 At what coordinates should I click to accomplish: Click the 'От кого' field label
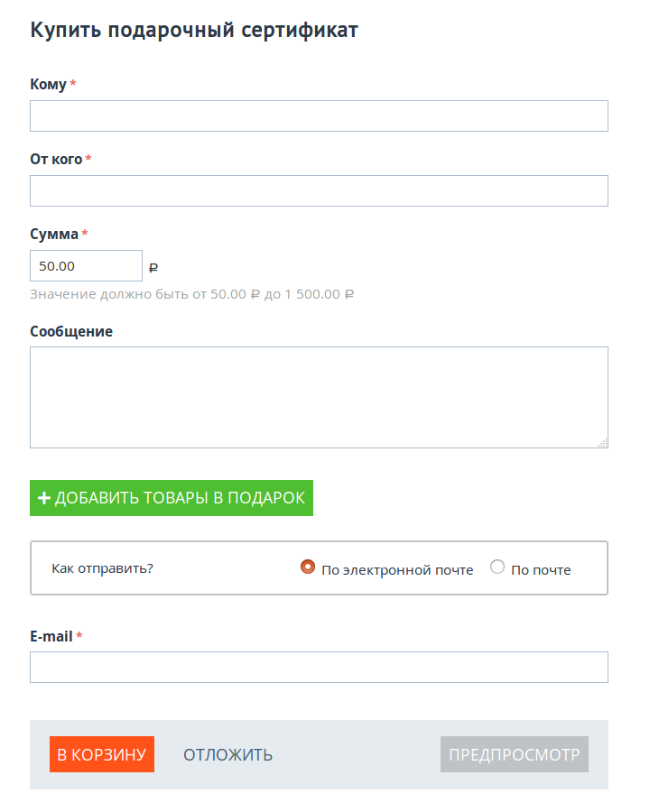point(56,159)
